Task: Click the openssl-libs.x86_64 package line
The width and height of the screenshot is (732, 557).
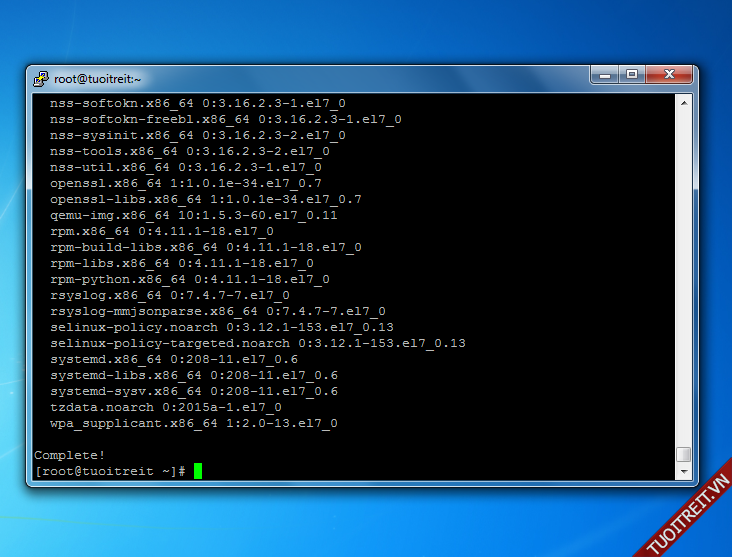Action: pyautogui.click(x=205, y=199)
